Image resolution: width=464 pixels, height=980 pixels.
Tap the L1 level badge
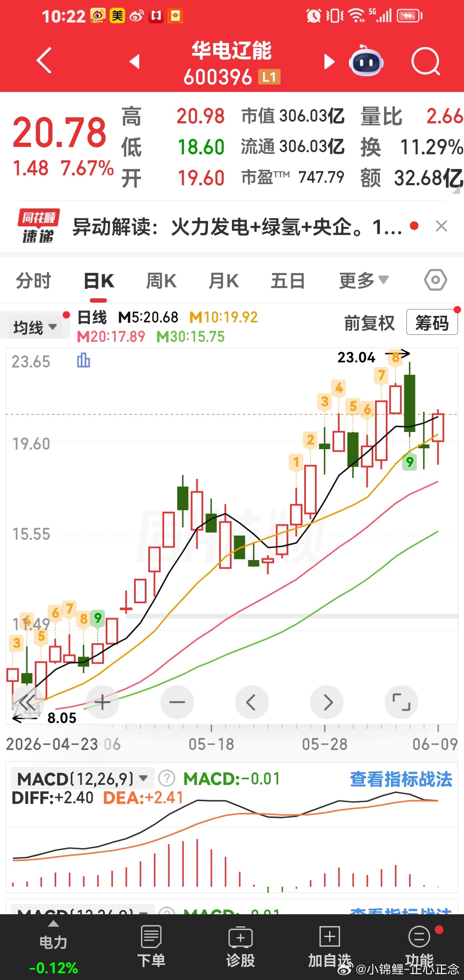click(x=269, y=77)
